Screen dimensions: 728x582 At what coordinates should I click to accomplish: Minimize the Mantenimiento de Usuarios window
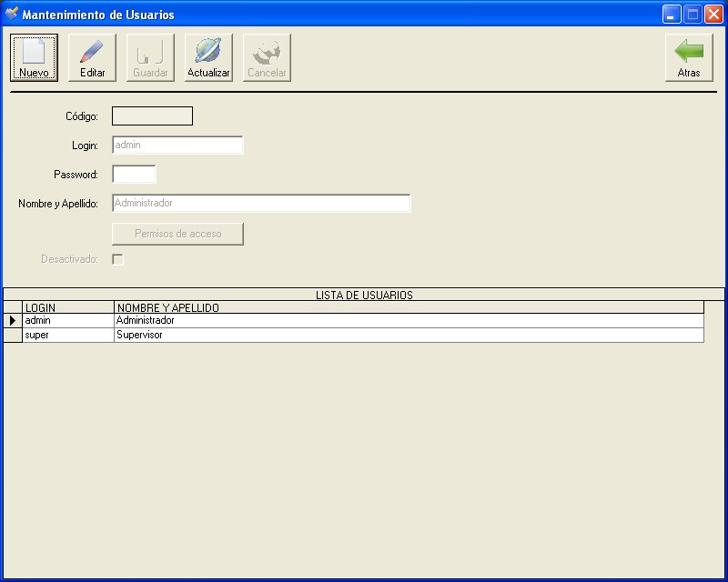coord(672,15)
